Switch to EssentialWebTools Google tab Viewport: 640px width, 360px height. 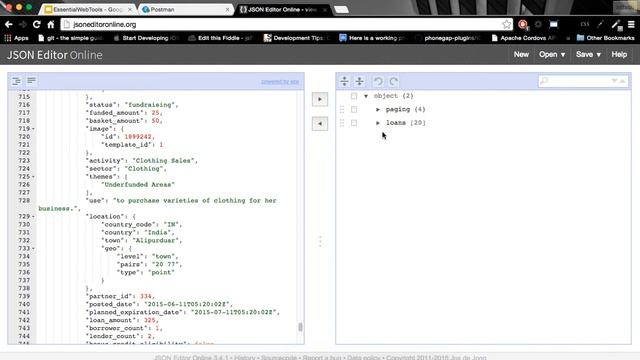click(x=89, y=9)
